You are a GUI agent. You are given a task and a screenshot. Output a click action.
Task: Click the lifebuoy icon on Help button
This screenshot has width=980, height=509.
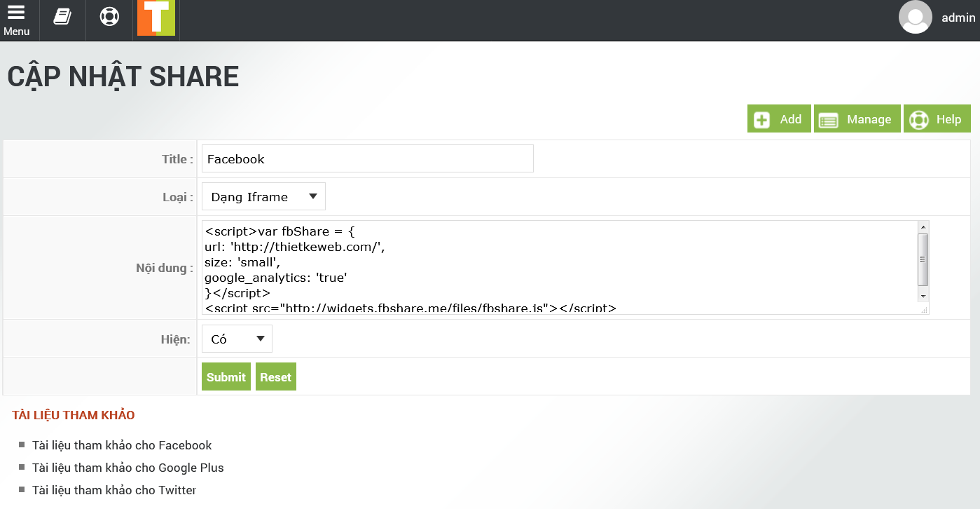918,120
